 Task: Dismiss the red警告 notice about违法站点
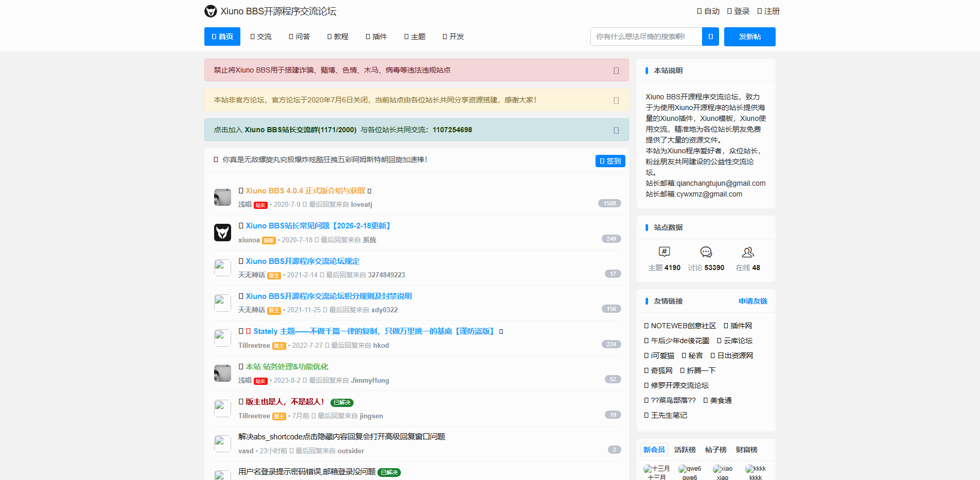click(x=616, y=70)
